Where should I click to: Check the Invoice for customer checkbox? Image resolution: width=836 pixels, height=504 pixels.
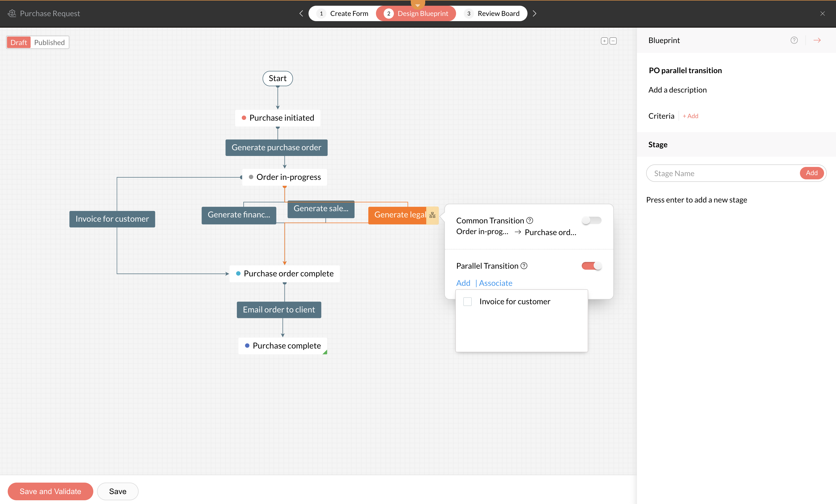[468, 302]
